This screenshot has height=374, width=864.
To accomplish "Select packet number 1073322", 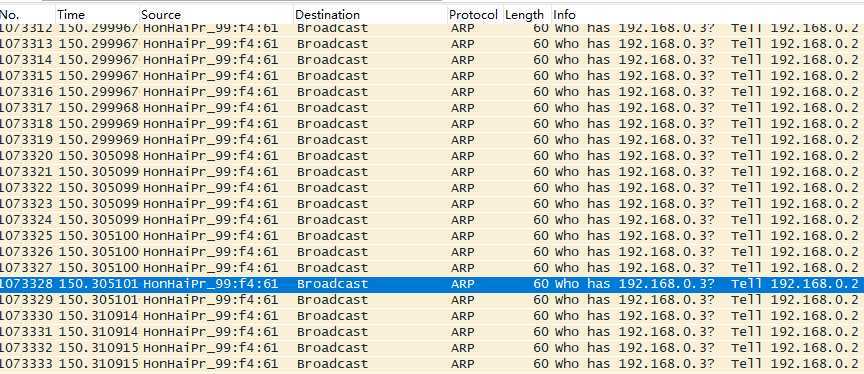I will click(432, 187).
